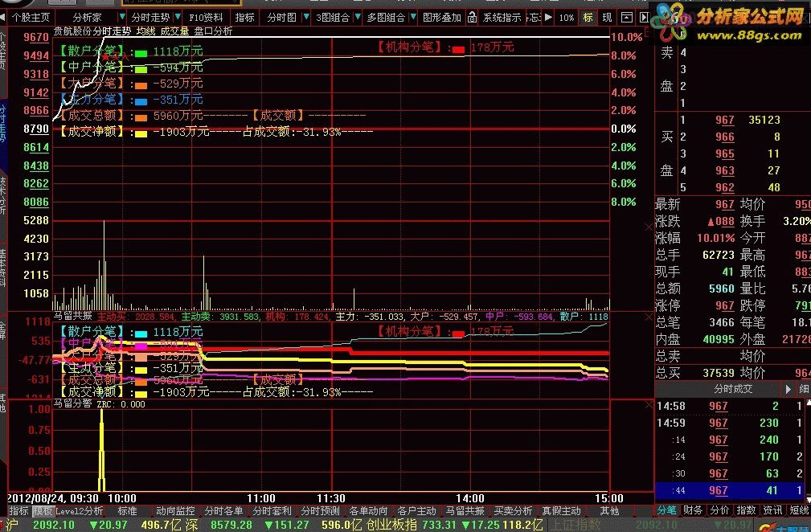Screen dimensions: 811x532
Task: Select 各户主动 tab
Action: [417, 511]
